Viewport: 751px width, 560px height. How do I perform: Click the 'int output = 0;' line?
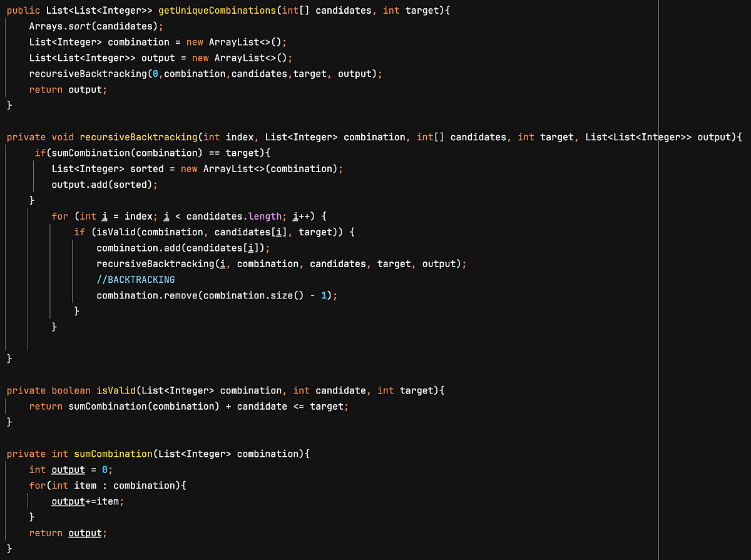pyautogui.click(x=71, y=469)
